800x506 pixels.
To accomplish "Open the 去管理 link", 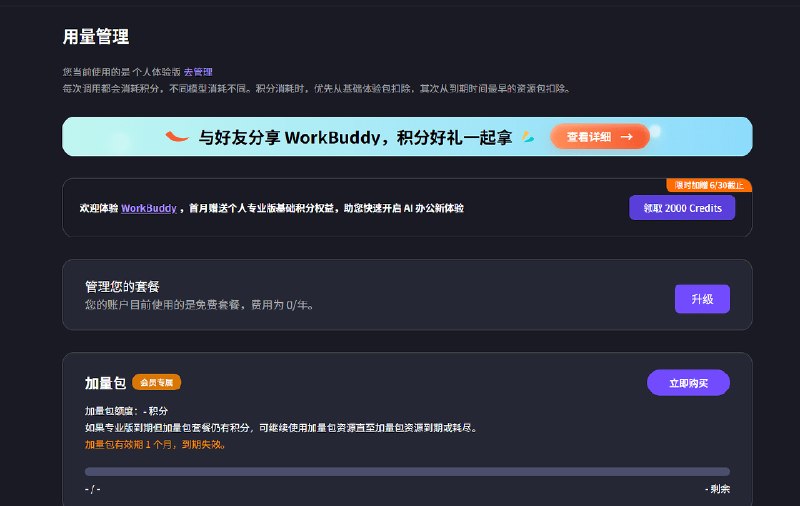I will tap(198, 72).
